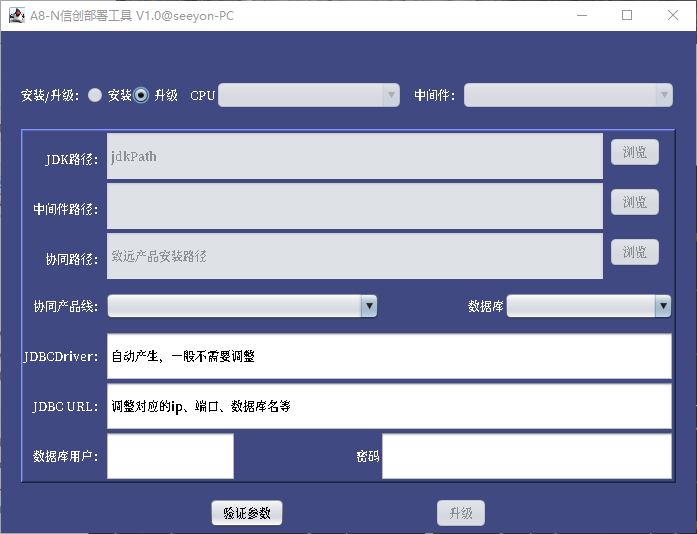Click the Java app icon in title bar
Screen dimensions: 697x534
(16, 16)
